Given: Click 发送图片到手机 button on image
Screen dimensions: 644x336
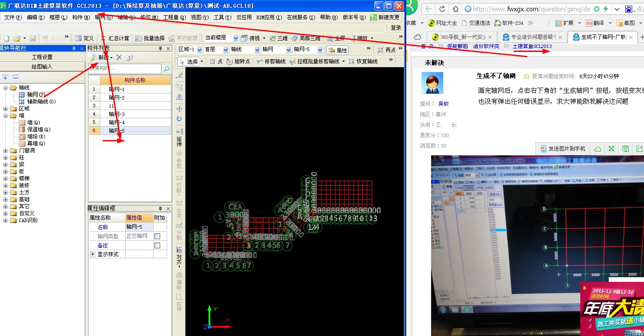Looking at the screenshot, I should [563, 149].
